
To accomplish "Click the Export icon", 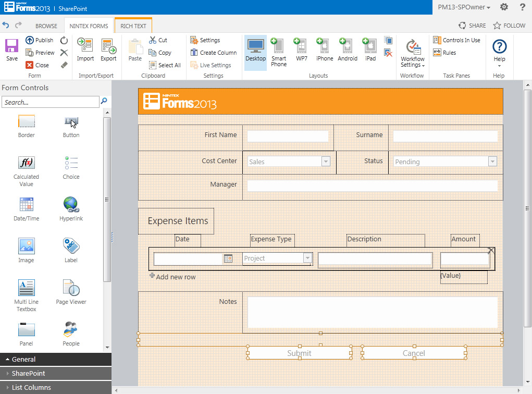I will pos(108,50).
